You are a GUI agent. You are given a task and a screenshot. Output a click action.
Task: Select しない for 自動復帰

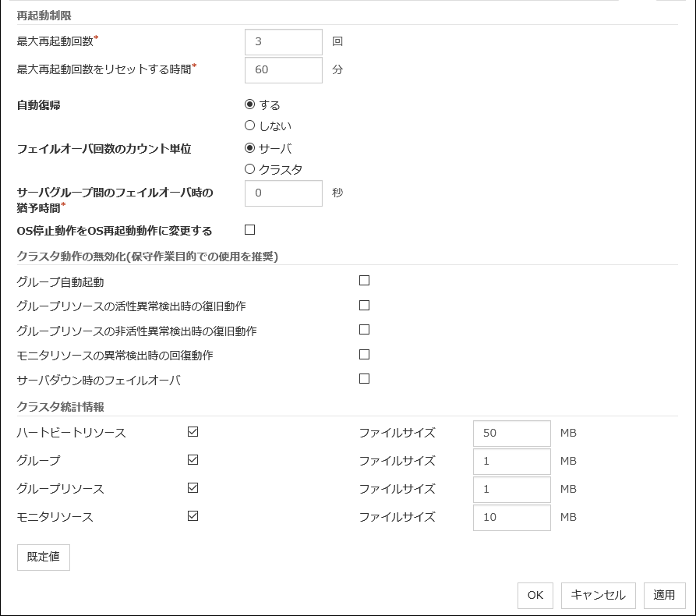[x=250, y=126]
